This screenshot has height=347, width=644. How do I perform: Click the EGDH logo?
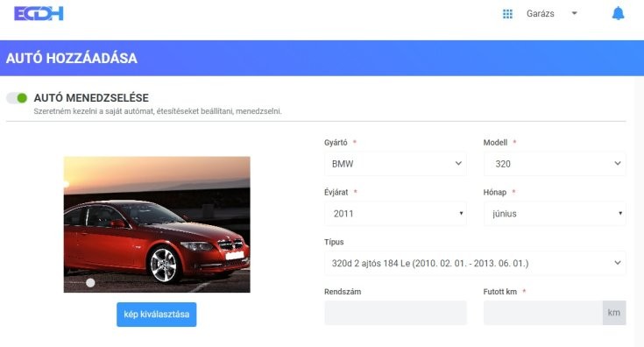pyautogui.click(x=39, y=13)
